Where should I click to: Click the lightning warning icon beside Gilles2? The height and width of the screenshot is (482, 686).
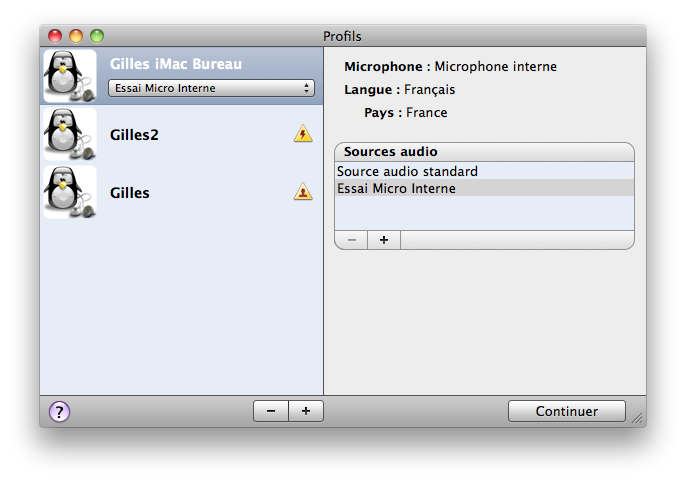[303, 134]
